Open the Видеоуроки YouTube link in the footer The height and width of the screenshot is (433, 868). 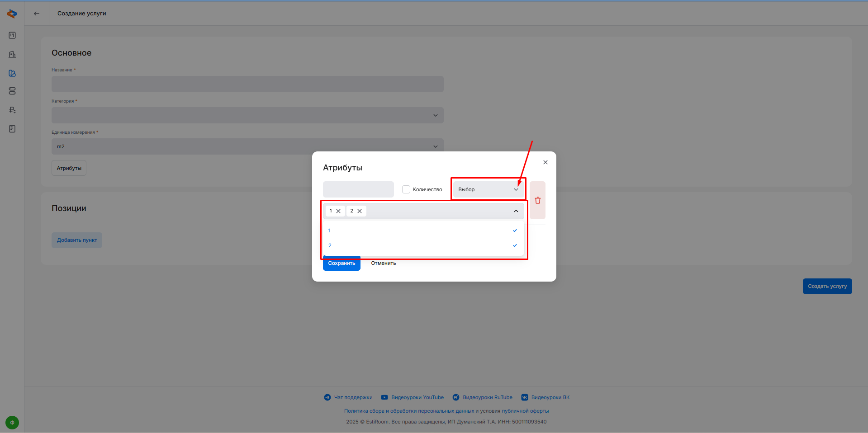click(x=417, y=397)
